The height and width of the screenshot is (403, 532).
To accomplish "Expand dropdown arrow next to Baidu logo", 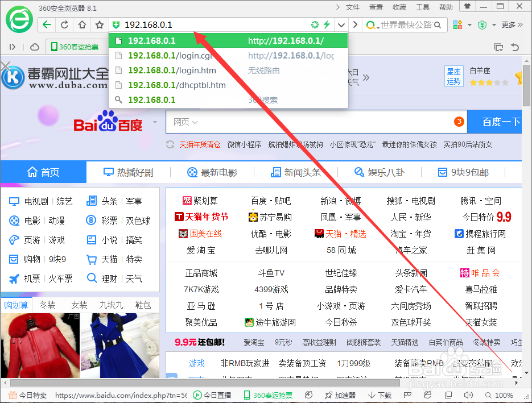I will 155,122.
